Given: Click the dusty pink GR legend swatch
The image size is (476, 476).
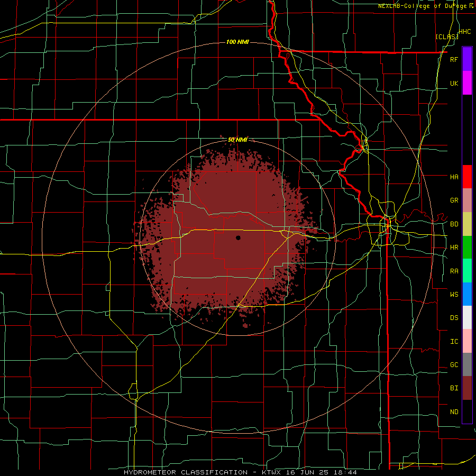Looking at the screenshot, I should tap(467, 200).
